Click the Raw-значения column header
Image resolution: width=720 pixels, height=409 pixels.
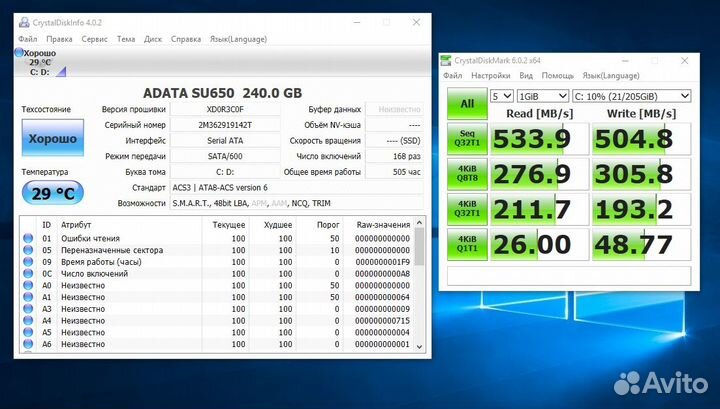383,224
